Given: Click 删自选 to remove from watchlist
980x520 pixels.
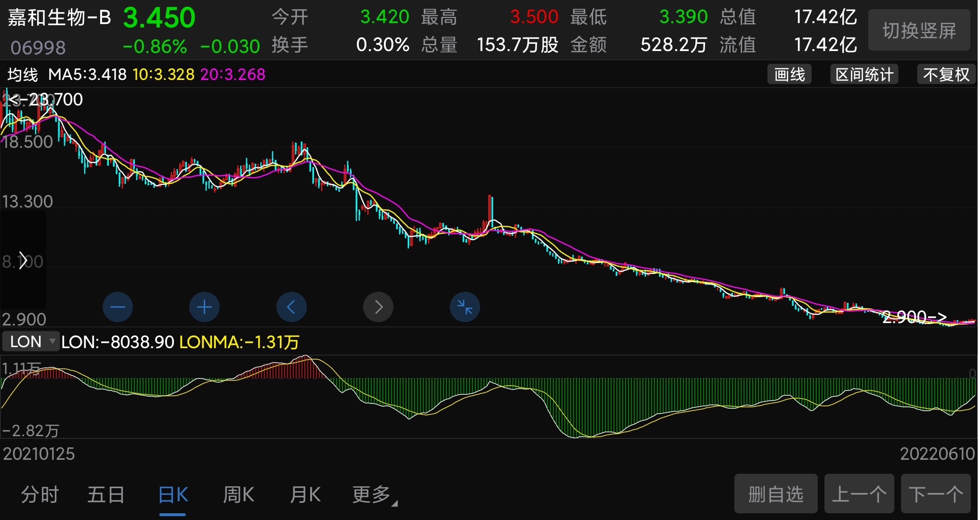Looking at the screenshot, I should [775, 494].
